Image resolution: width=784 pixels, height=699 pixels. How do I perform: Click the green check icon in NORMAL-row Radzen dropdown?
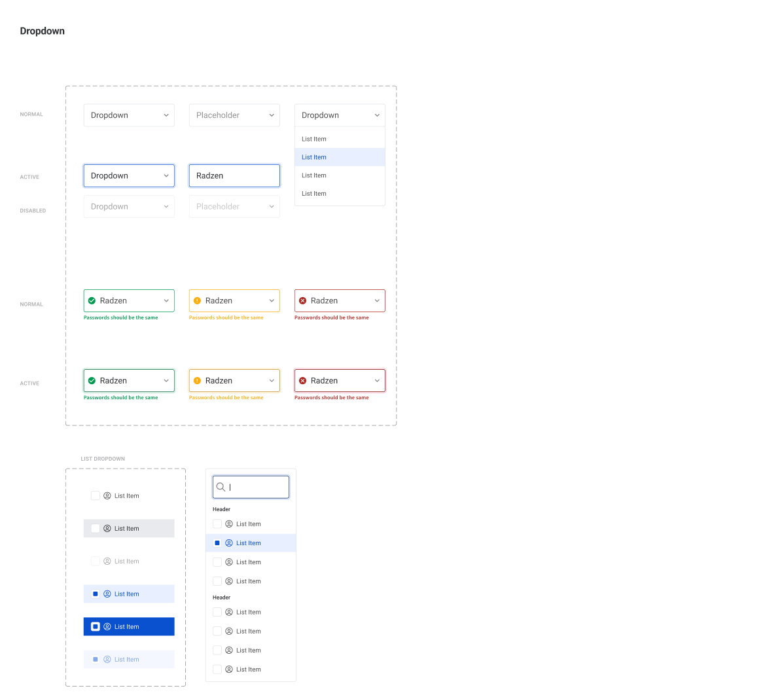[x=92, y=300]
